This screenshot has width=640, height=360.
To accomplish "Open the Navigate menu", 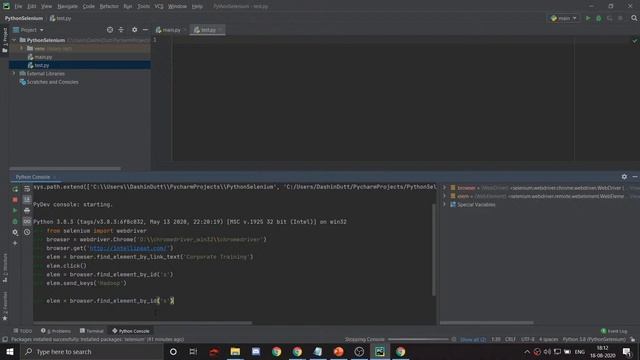I will coord(67,6).
